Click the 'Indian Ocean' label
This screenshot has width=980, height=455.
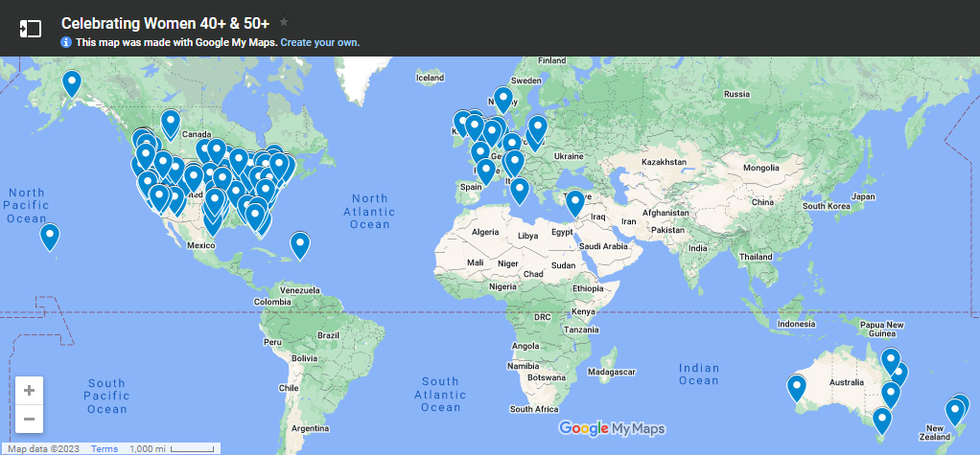699,375
